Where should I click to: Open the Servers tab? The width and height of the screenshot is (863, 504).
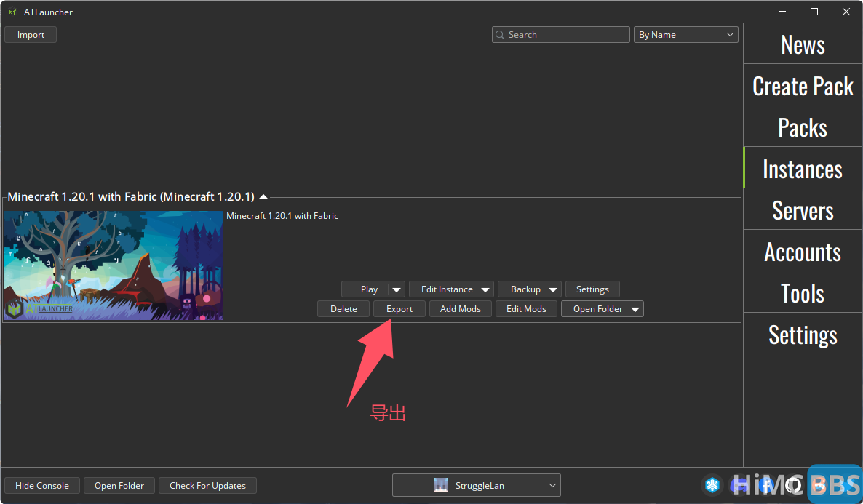tap(803, 211)
